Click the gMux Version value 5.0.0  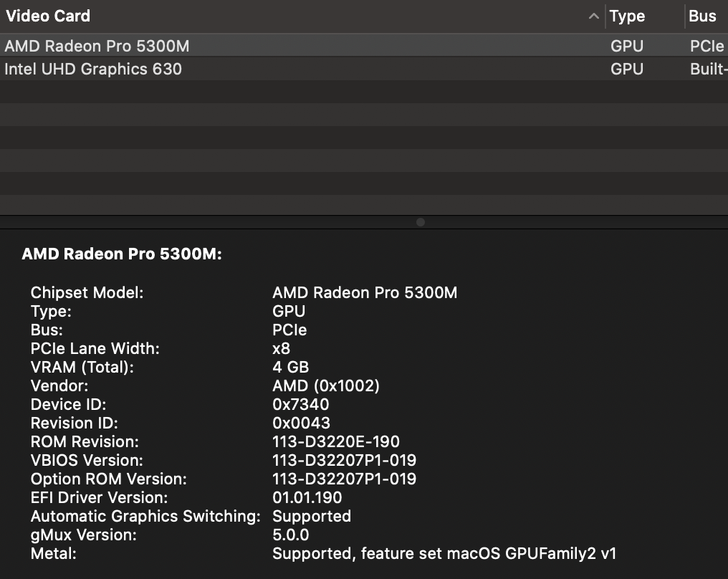pyautogui.click(x=291, y=535)
